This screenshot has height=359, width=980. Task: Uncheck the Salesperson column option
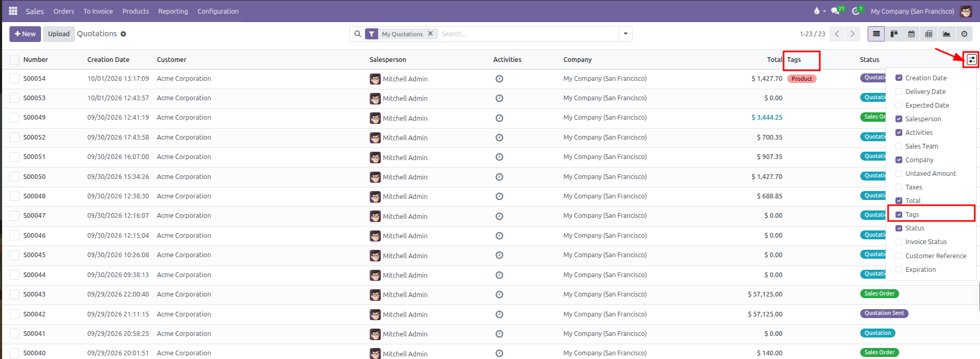(x=899, y=119)
